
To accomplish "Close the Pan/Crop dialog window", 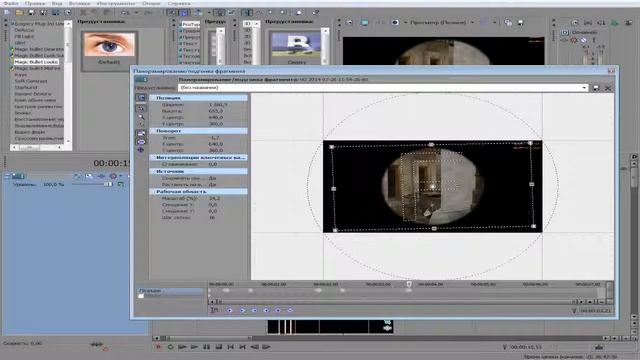I will click(611, 71).
